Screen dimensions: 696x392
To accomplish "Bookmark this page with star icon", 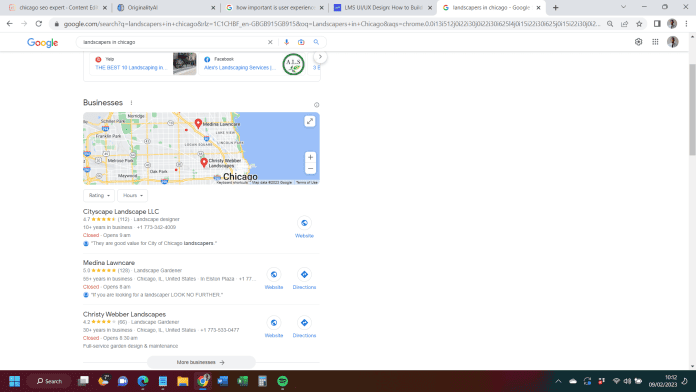I will (x=639, y=24).
